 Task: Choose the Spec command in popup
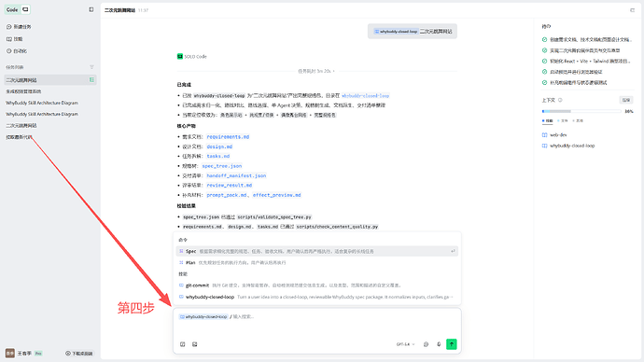point(317,251)
